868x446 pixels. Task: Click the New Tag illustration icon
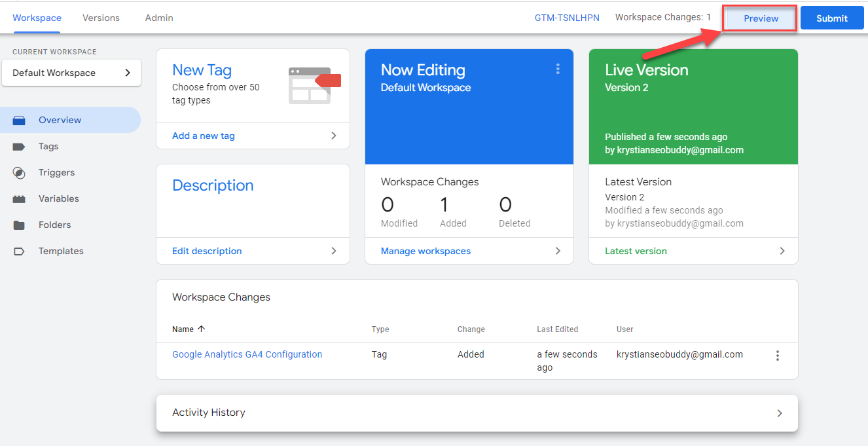pyautogui.click(x=315, y=85)
